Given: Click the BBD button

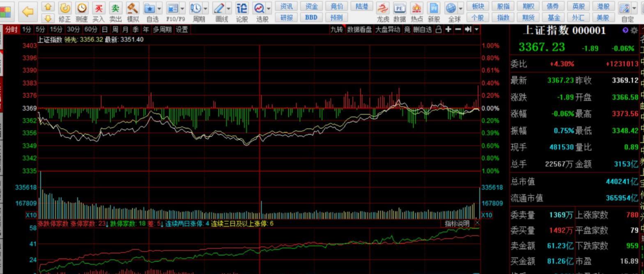Looking at the screenshot, I should 312,17.
